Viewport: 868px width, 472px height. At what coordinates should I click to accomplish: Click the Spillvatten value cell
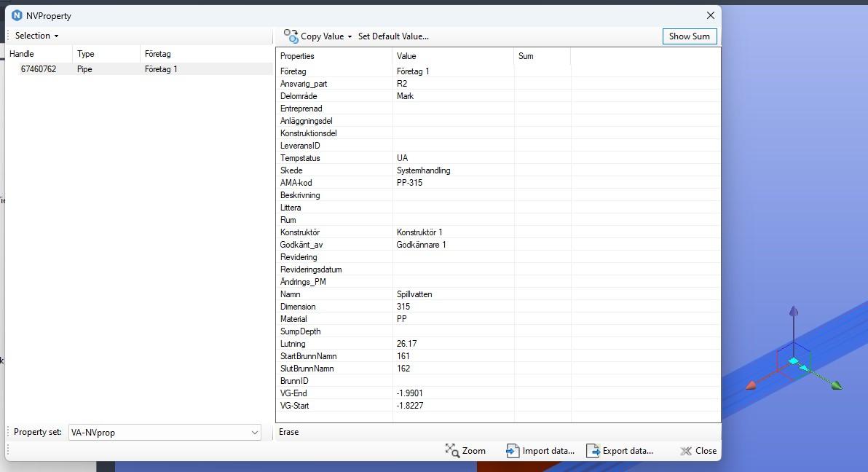point(414,294)
